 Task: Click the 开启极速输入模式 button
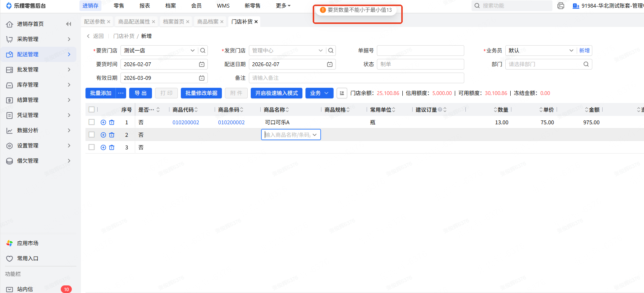pos(277,93)
